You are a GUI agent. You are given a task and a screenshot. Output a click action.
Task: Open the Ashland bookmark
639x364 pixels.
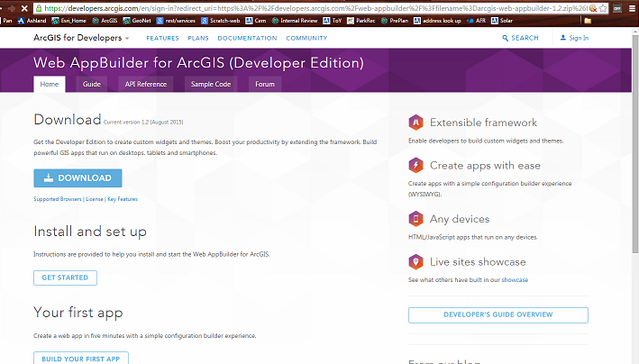[32, 21]
